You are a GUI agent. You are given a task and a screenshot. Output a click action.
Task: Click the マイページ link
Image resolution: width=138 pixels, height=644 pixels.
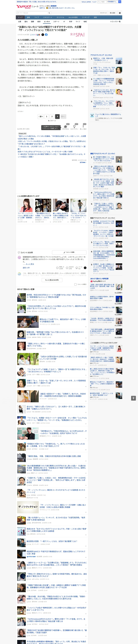(x=103, y=13)
